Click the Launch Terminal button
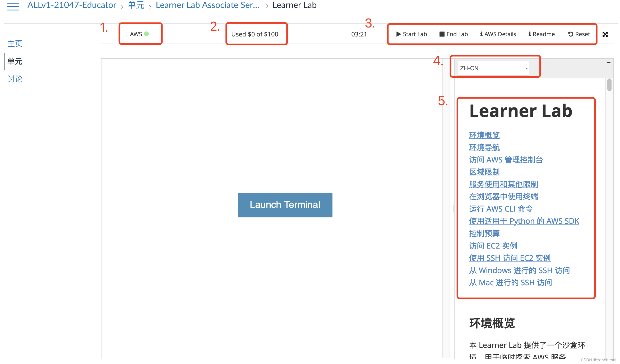620x364 pixels. [x=285, y=205]
